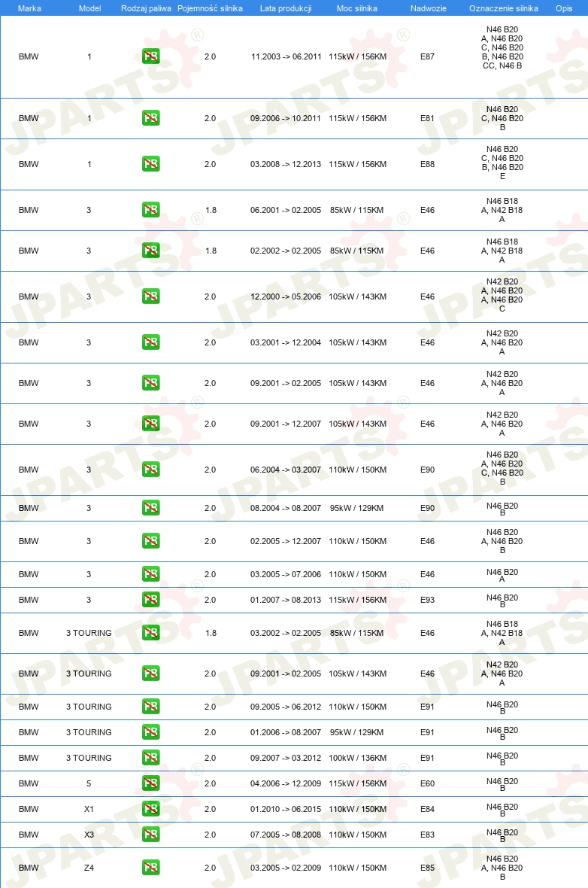Viewport: 588px width, 888px height.
Task: Select the E84 body cell for BMW X1
Action: coord(427,809)
